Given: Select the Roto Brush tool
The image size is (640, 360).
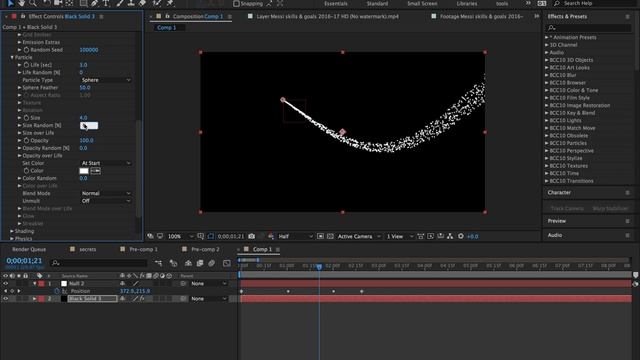Looking at the screenshot, I should [157, 3].
